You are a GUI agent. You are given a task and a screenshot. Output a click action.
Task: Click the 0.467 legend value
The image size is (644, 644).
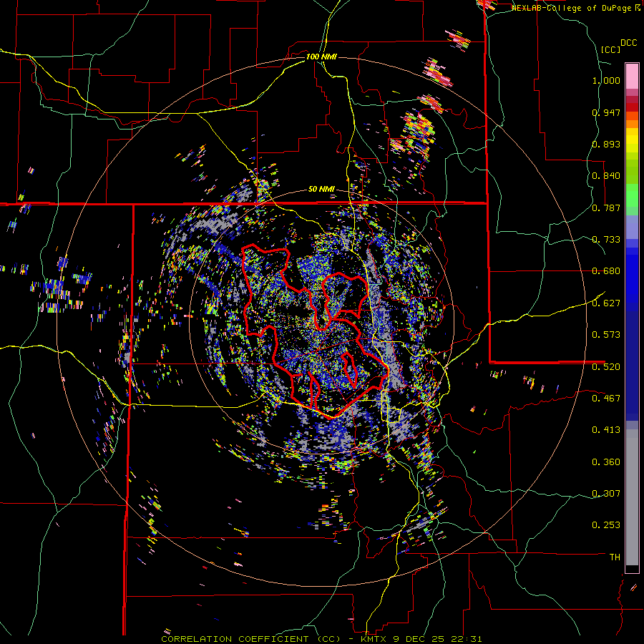[606, 399]
